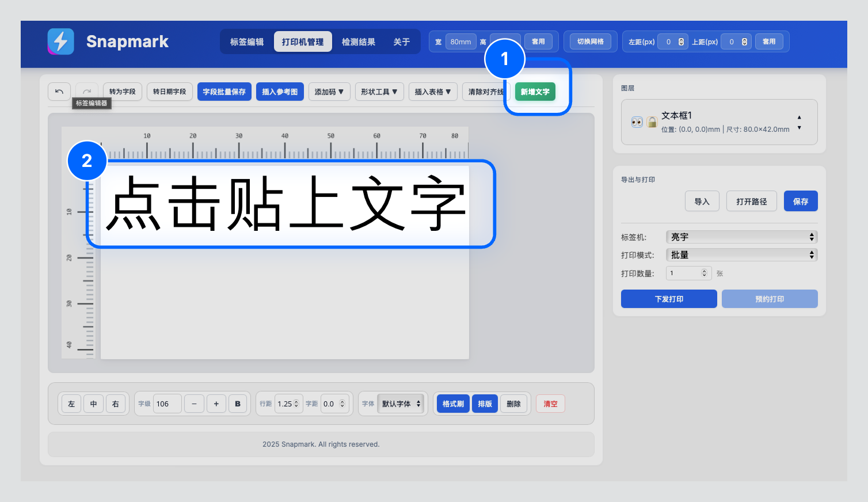Open the 形状工具 shapes dropdown

(x=379, y=92)
